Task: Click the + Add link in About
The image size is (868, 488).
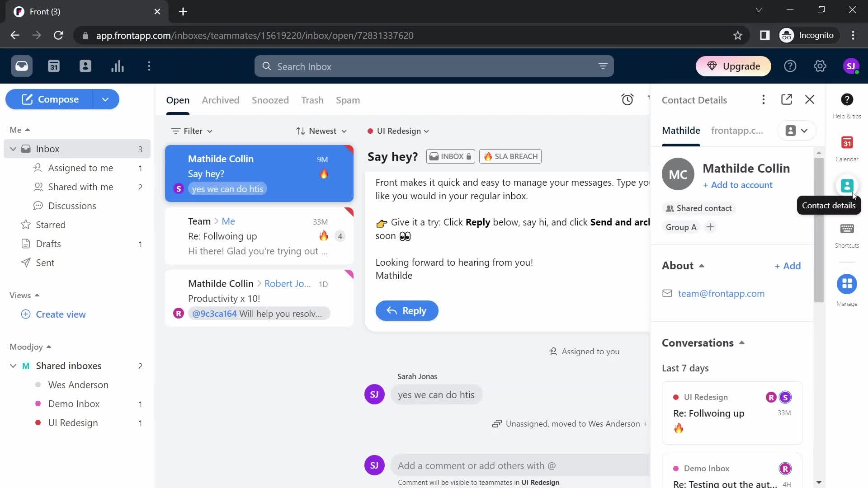Action: tap(788, 266)
